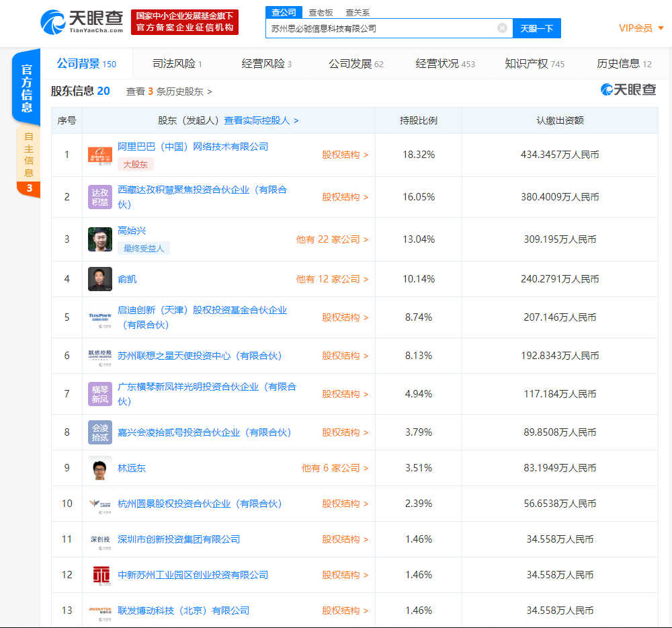The image size is (672, 628).
Task: Open 股权结构 for 杭州圆景 row
Action: click(345, 504)
